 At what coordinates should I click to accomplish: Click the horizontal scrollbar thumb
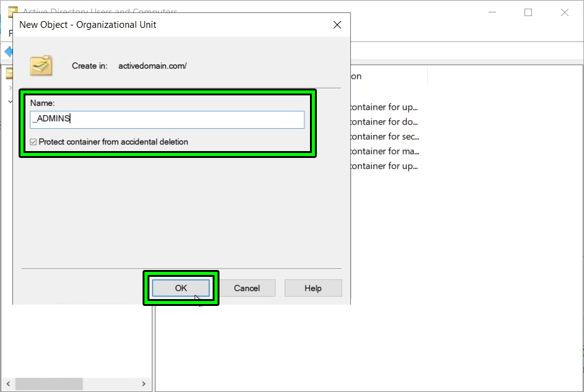[50, 384]
